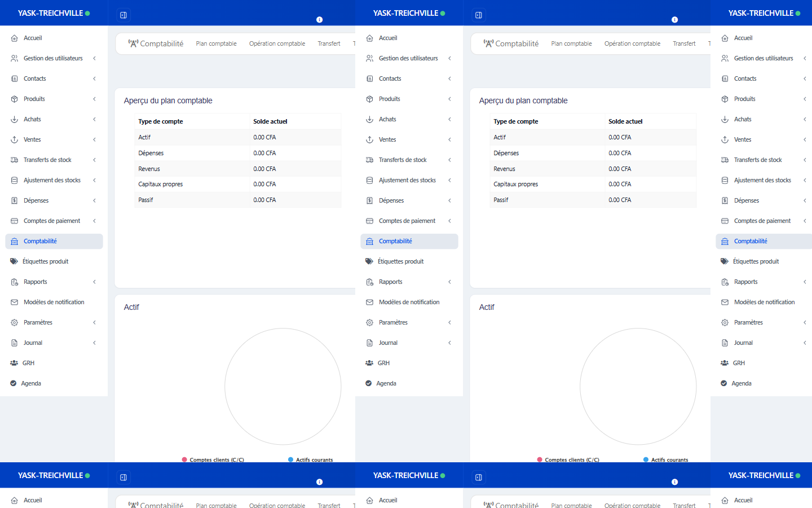
Task: Open the Plan comptable tab in the top-left copy
Action: (x=217, y=44)
